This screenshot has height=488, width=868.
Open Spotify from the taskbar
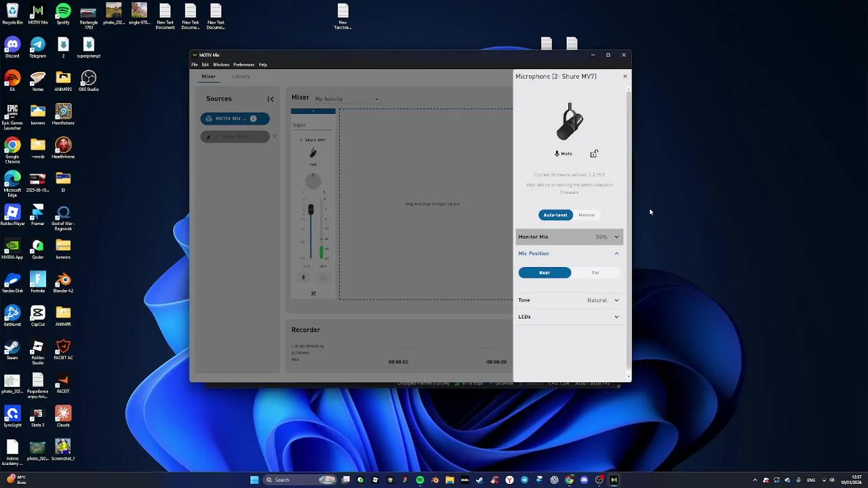(x=420, y=480)
